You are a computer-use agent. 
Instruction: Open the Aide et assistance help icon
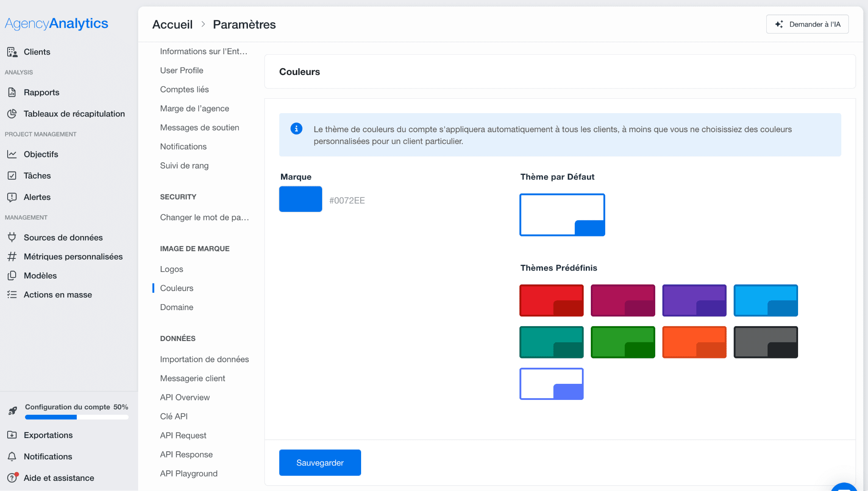click(x=12, y=477)
